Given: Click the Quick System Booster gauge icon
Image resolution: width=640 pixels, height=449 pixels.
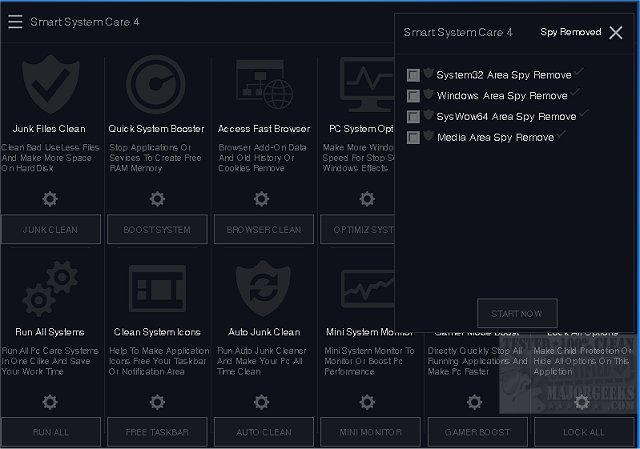Looking at the screenshot, I should 156,84.
